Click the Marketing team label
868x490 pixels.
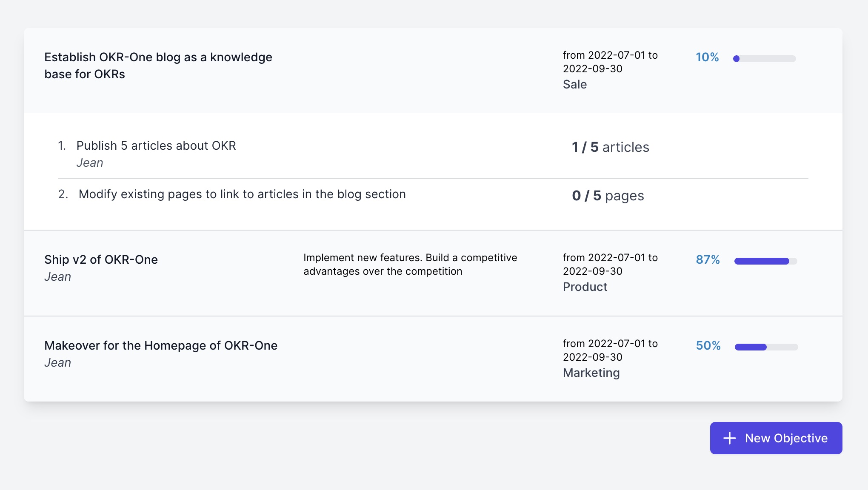click(x=591, y=373)
